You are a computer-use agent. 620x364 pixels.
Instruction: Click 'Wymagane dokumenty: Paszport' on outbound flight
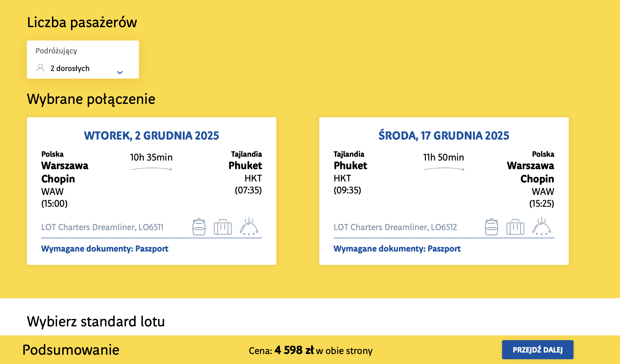click(x=105, y=249)
